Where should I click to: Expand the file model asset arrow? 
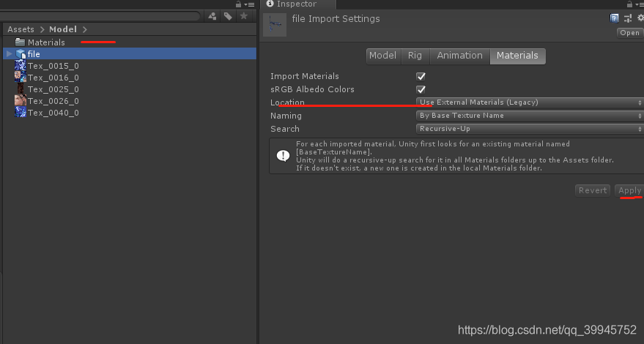tap(9, 54)
